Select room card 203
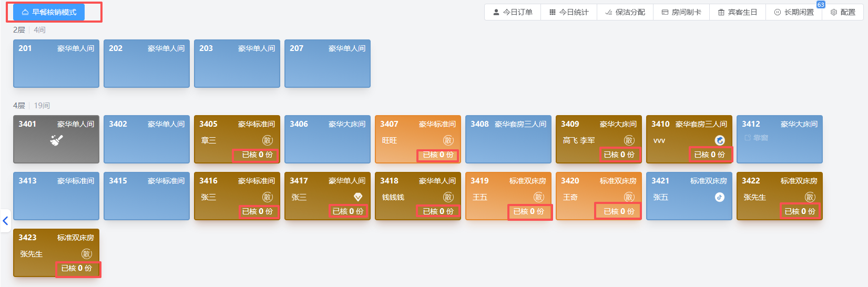 (237, 64)
